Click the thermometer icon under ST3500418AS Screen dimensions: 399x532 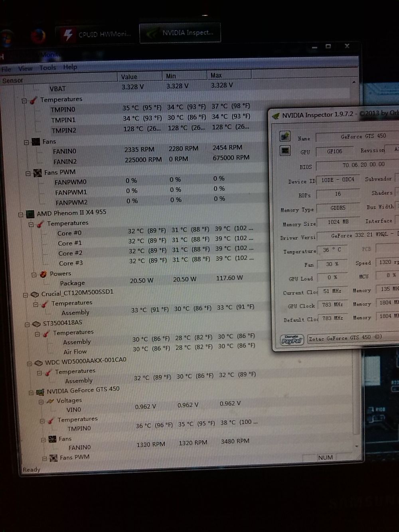47,334
